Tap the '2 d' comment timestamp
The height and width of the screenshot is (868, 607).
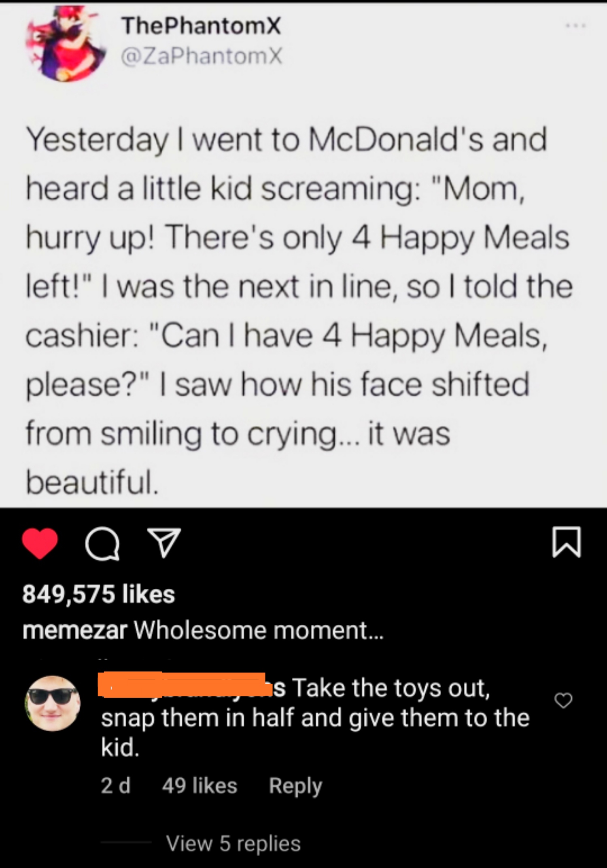[115, 785]
